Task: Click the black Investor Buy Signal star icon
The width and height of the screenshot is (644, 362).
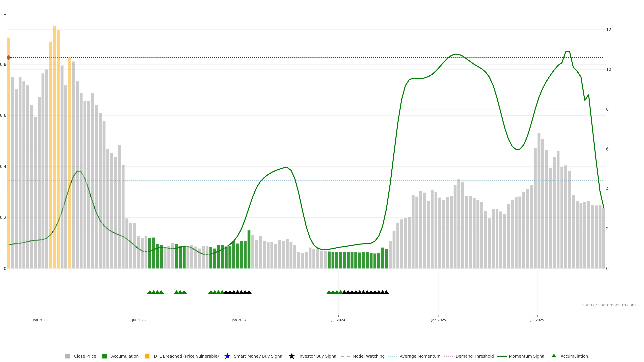Action: [x=291, y=356]
